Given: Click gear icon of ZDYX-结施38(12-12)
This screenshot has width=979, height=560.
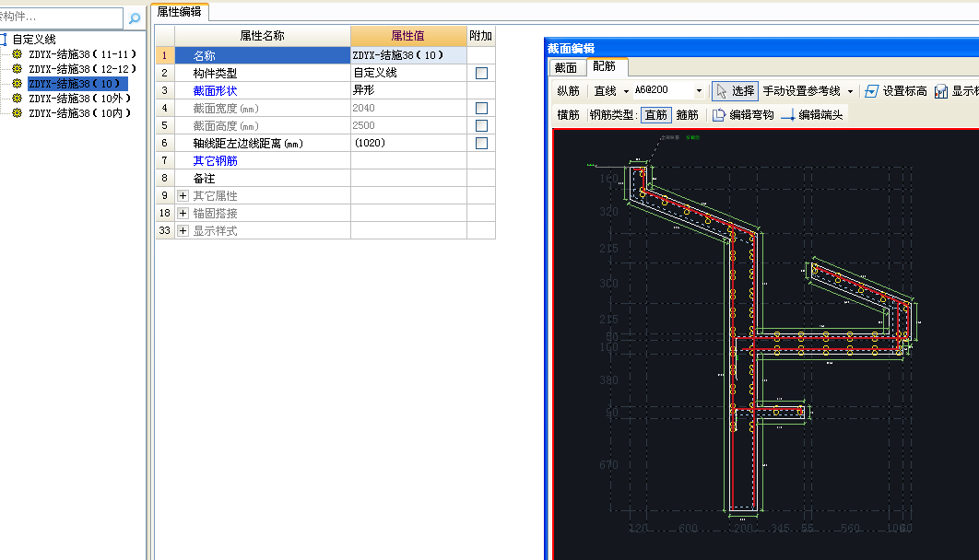Looking at the screenshot, I should coord(17,68).
